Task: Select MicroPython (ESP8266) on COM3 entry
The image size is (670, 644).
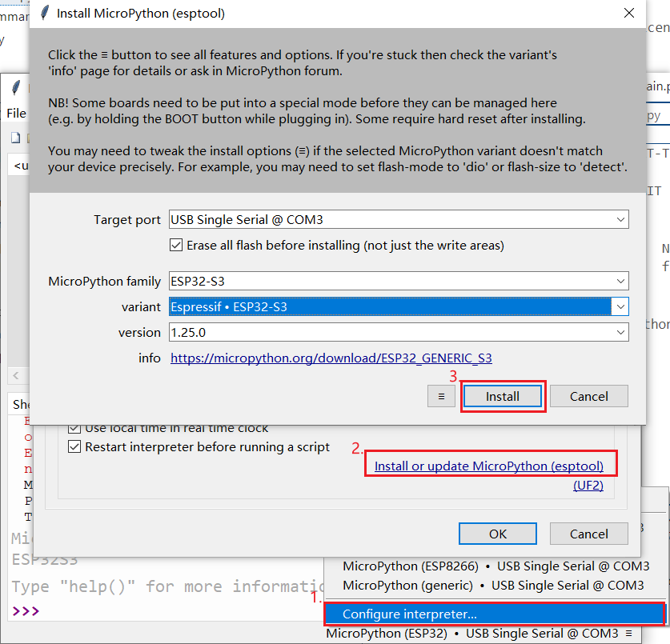Action: point(495,566)
